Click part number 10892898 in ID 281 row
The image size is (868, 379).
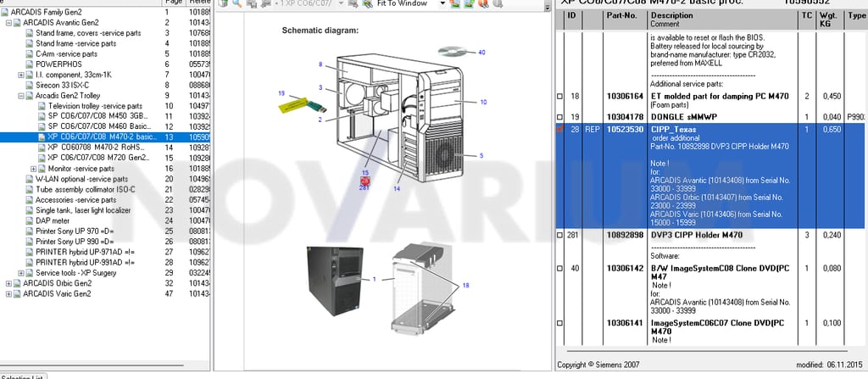pos(625,236)
